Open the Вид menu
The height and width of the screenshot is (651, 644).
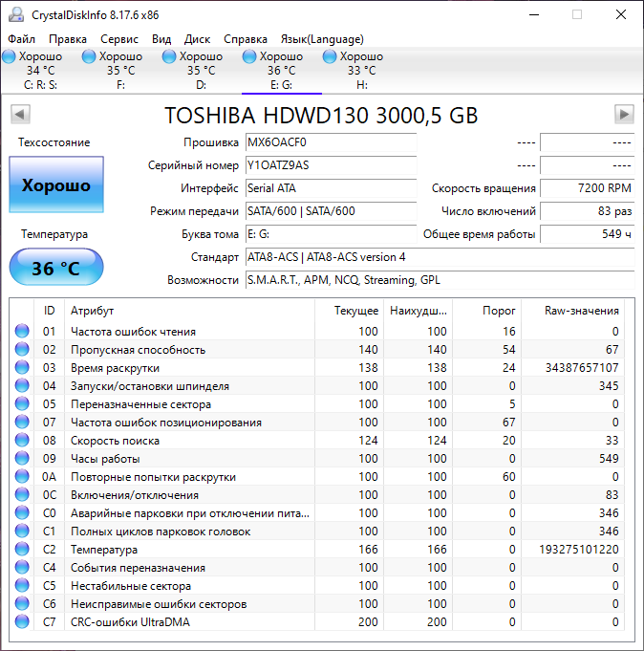(161, 39)
